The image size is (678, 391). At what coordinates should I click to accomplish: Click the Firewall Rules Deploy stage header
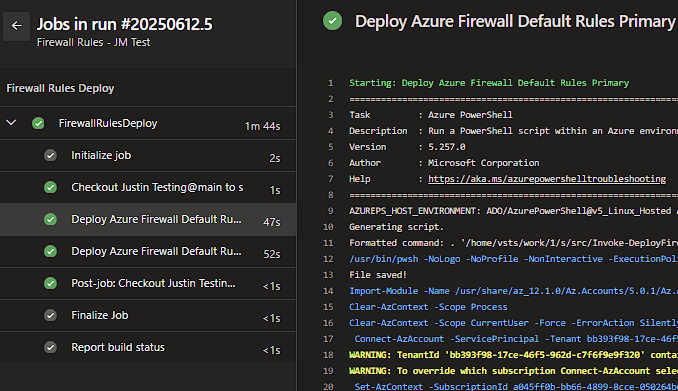(60, 88)
